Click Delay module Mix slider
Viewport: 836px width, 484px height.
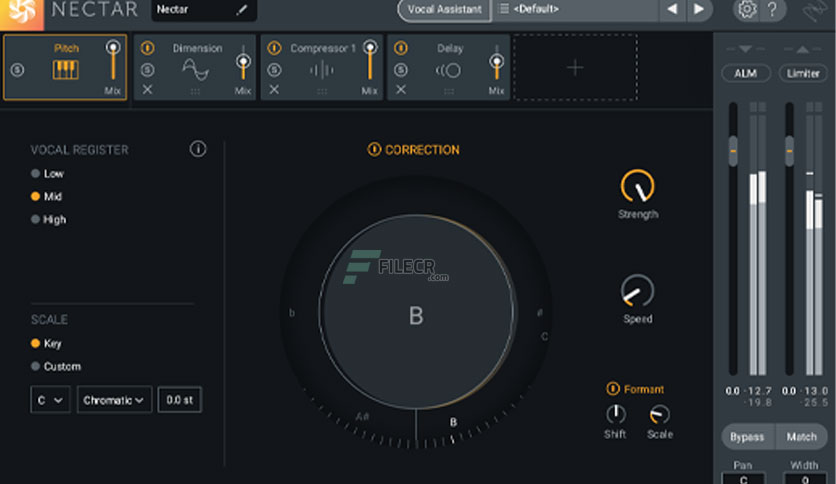pos(496,62)
